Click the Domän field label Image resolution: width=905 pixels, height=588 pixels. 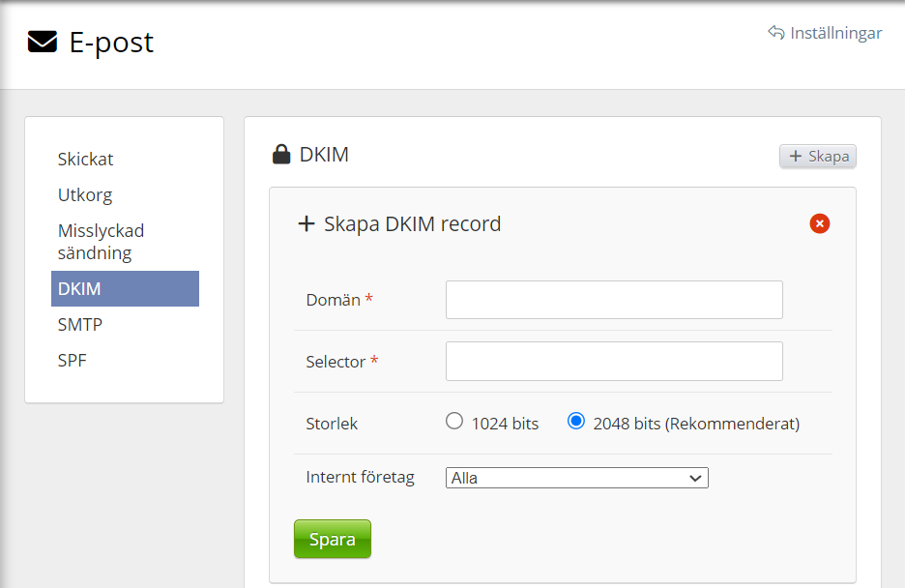point(333,300)
